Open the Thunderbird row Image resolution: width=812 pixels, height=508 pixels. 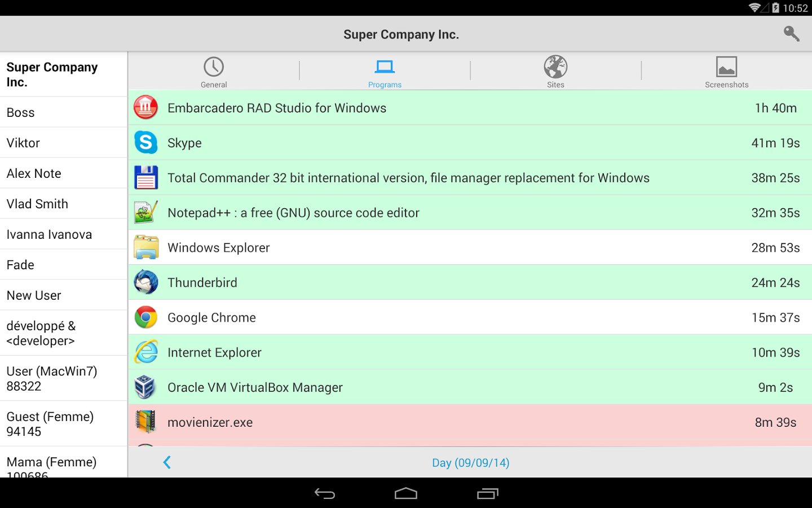pos(470,283)
